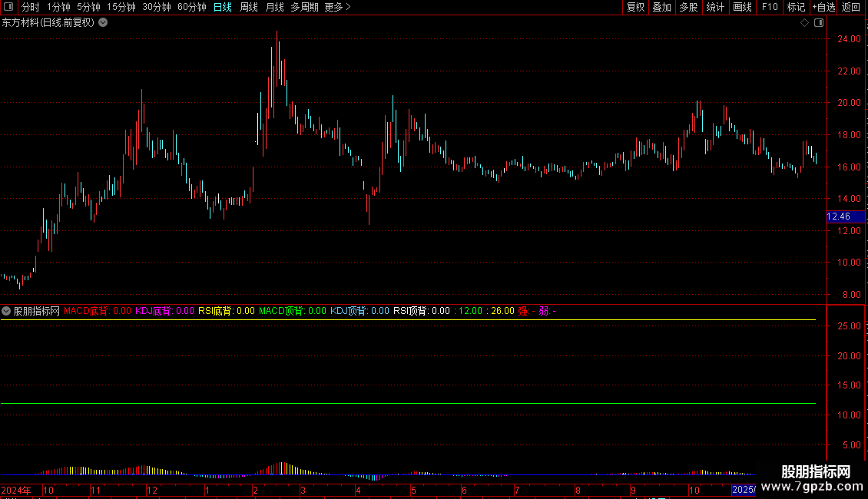
Task: Add stock with +自选 button
Action: click(823, 7)
